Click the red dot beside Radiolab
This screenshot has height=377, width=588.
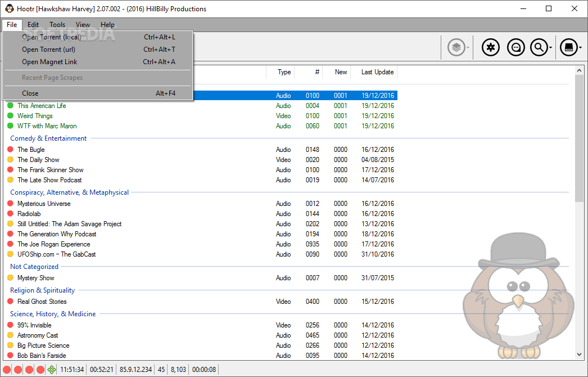coord(10,214)
